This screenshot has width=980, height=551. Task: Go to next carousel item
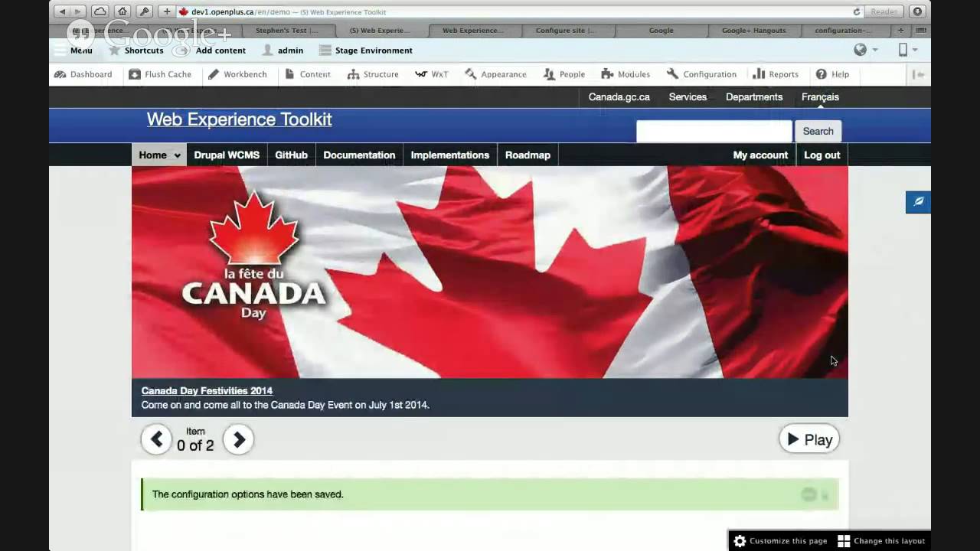point(239,439)
